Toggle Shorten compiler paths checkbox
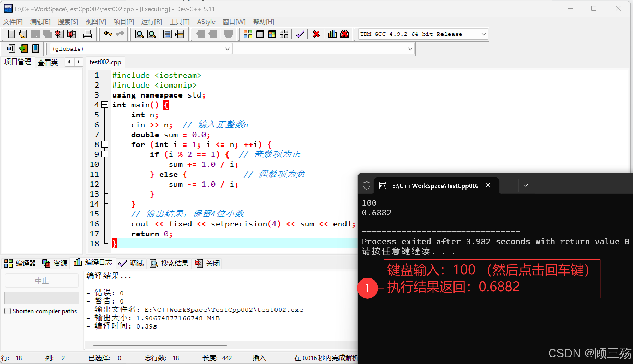The image size is (633, 364). click(x=8, y=311)
